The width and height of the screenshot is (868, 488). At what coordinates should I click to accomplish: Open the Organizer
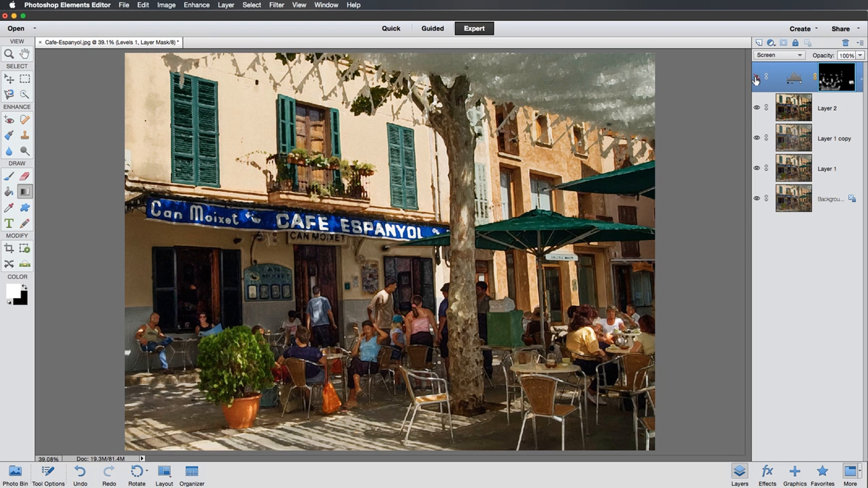tap(192, 475)
